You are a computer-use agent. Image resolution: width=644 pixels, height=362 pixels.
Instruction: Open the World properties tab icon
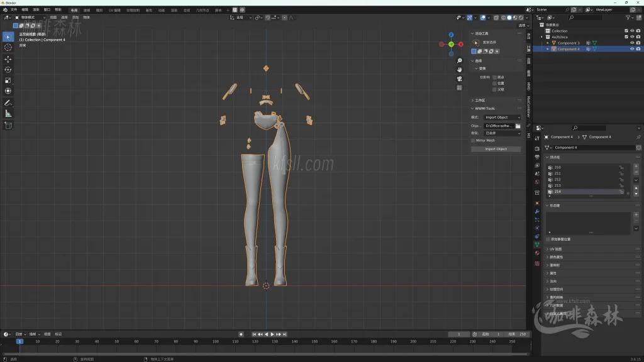click(537, 182)
